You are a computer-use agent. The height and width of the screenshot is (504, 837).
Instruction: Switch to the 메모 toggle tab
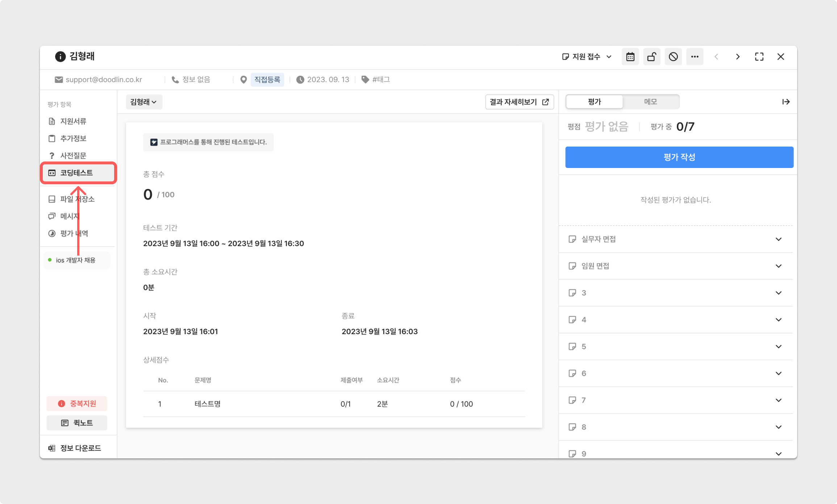[x=650, y=102]
